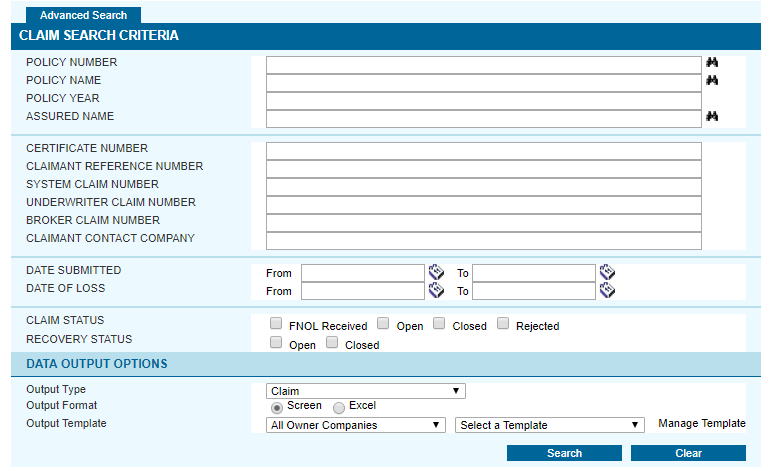The width and height of the screenshot is (770, 471).
Task: Click the Clear button
Action: tap(688, 453)
